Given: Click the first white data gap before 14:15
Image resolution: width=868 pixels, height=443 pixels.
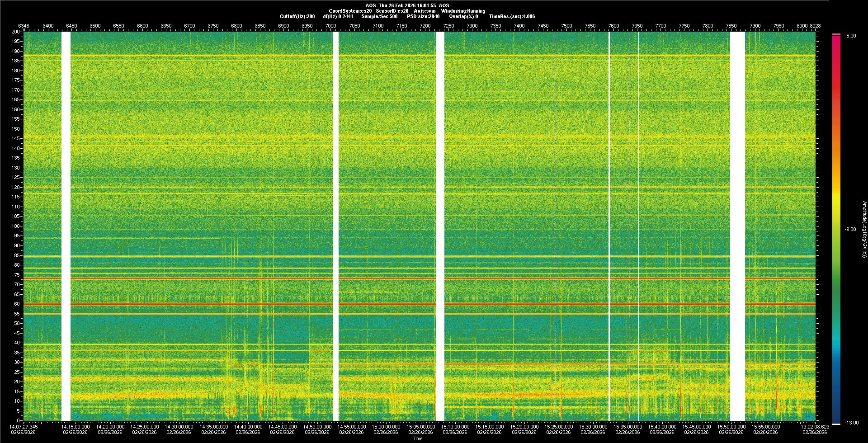Looking at the screenshot, I should 66,226.
